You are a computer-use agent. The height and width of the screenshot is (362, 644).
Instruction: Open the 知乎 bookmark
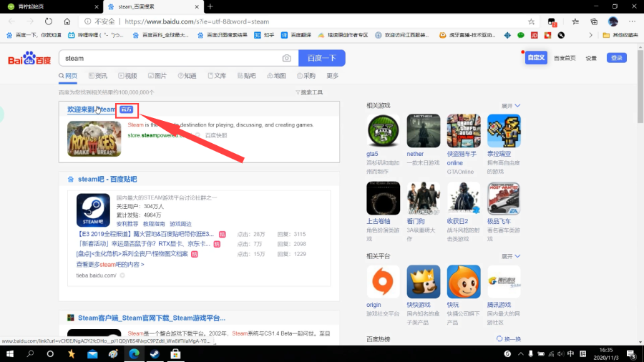pos(264,35)
